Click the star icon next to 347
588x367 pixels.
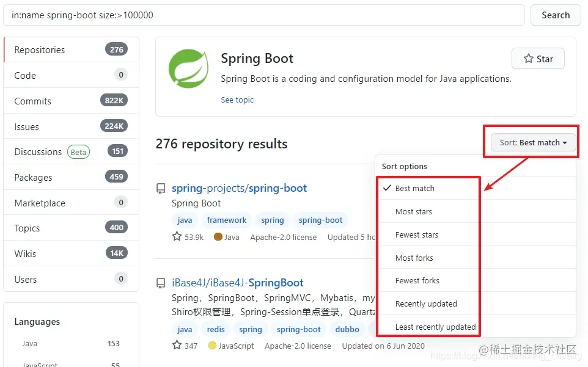(x=177, y=345)
